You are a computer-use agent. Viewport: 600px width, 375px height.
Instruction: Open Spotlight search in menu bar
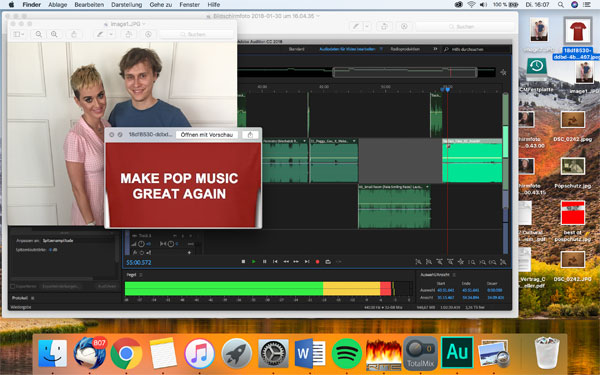click(561, 5)
